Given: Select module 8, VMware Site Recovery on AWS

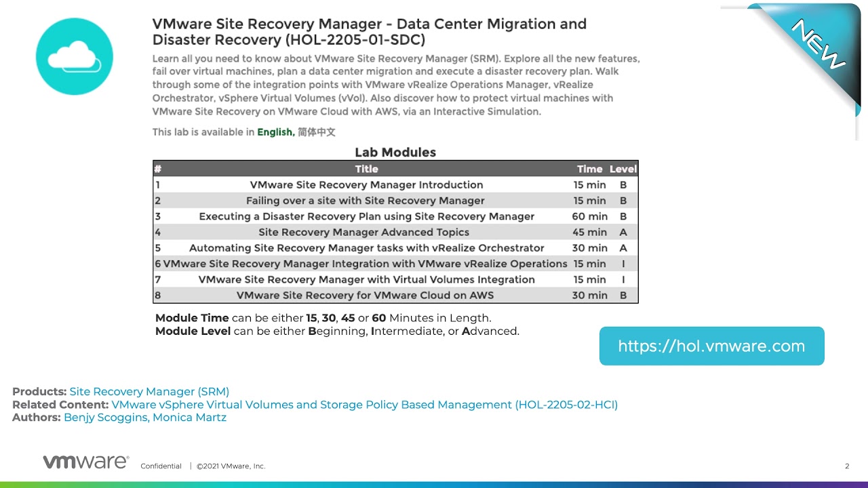Looking at the screenshot, I should [366, 295].
